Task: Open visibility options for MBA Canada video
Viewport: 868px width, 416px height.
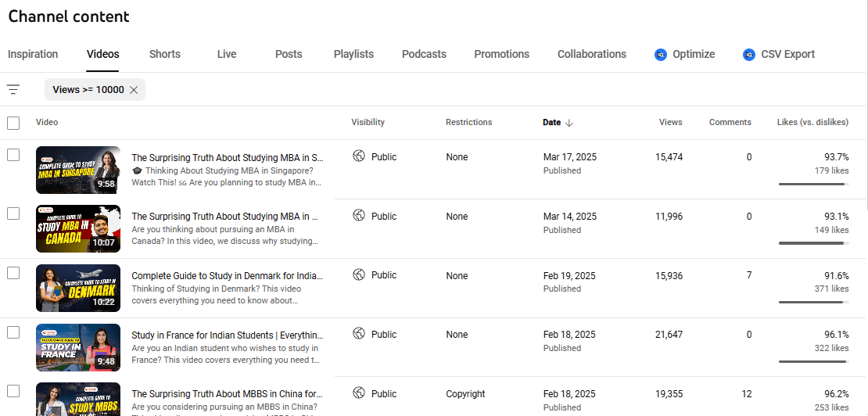Action: (x=384, y=217)
